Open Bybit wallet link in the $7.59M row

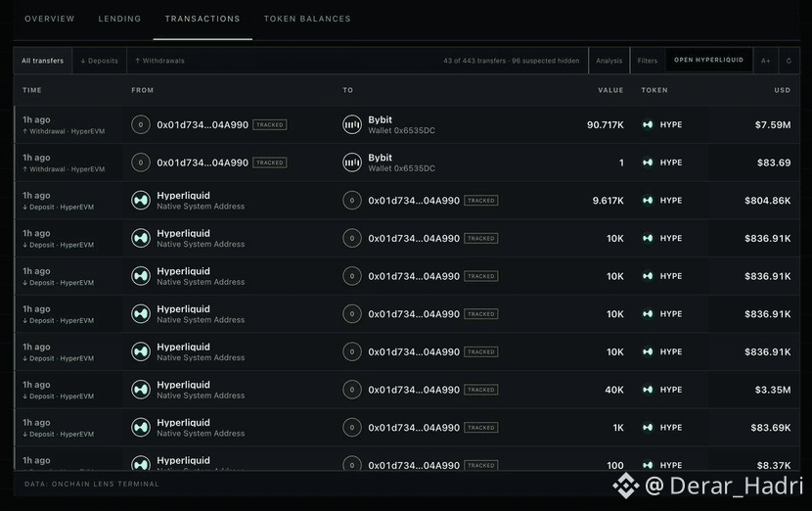click(x=401, y=125)
